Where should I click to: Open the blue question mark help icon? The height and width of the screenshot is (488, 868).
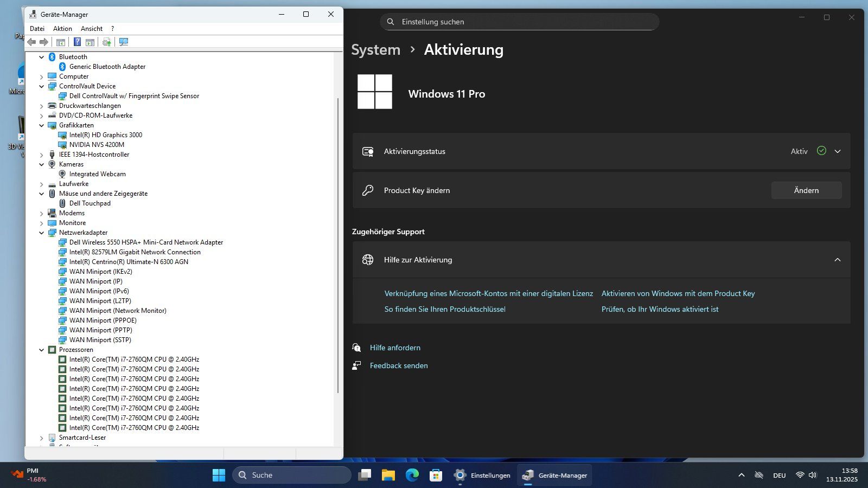click(x=77, y=42)
